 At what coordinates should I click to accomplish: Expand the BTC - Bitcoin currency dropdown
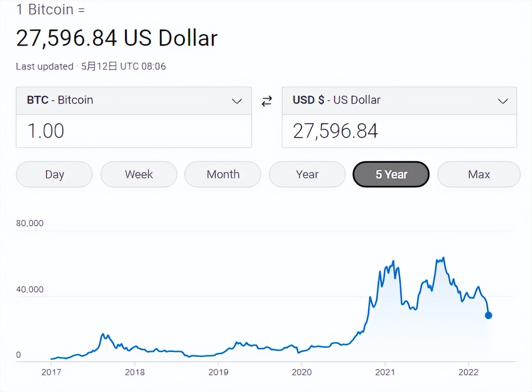(133, 100)
